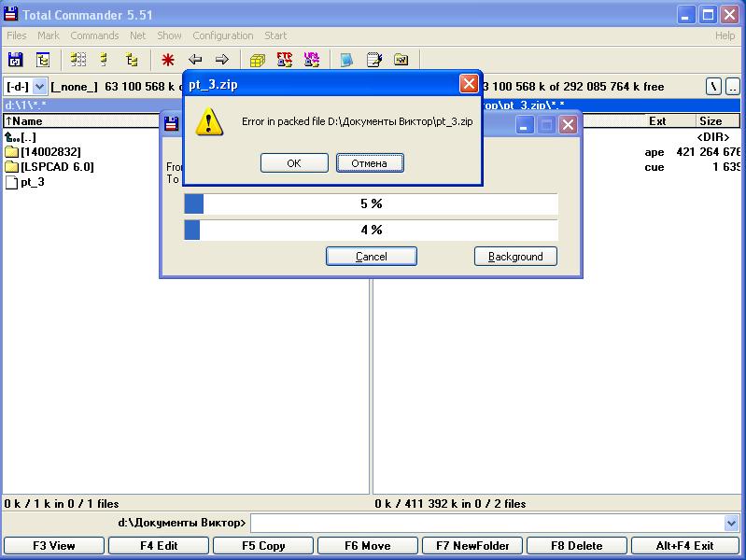Sort right panel by Ext column header
The height and width of the screenshot is (560, 746).
click(x=657, y=121)
